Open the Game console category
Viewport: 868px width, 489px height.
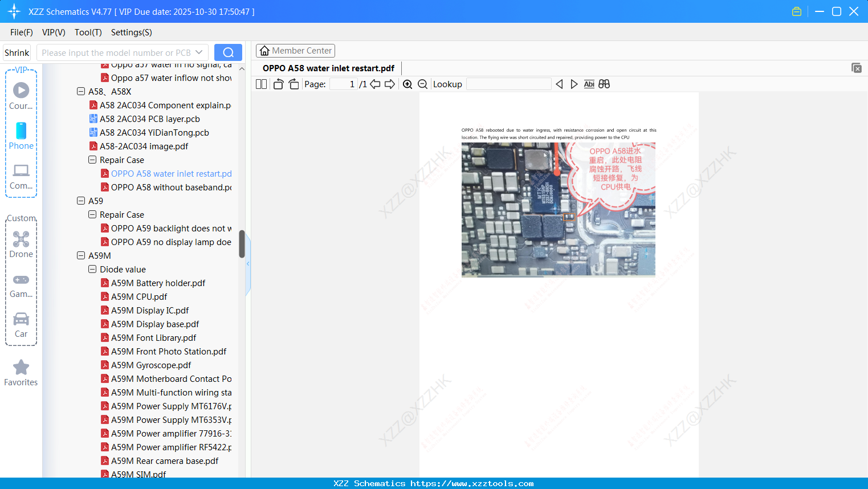21,285
